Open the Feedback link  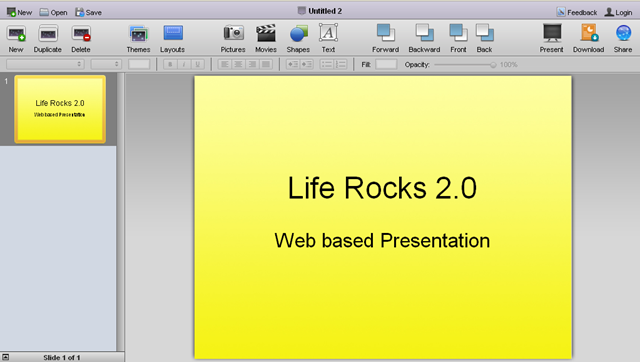[577, 12]
